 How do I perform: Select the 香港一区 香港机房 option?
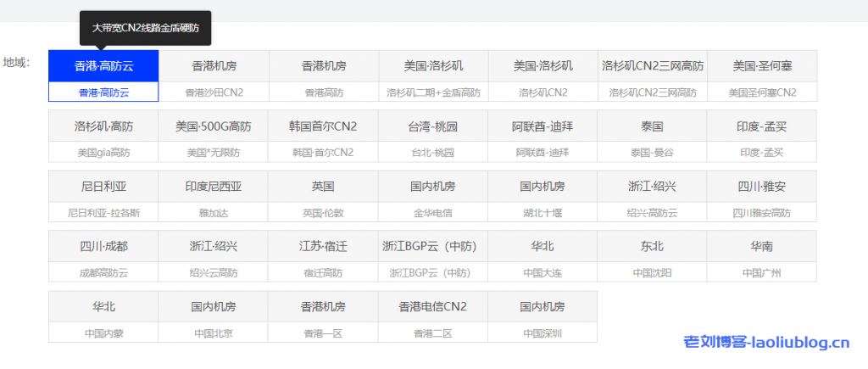[x=324, y=316]
